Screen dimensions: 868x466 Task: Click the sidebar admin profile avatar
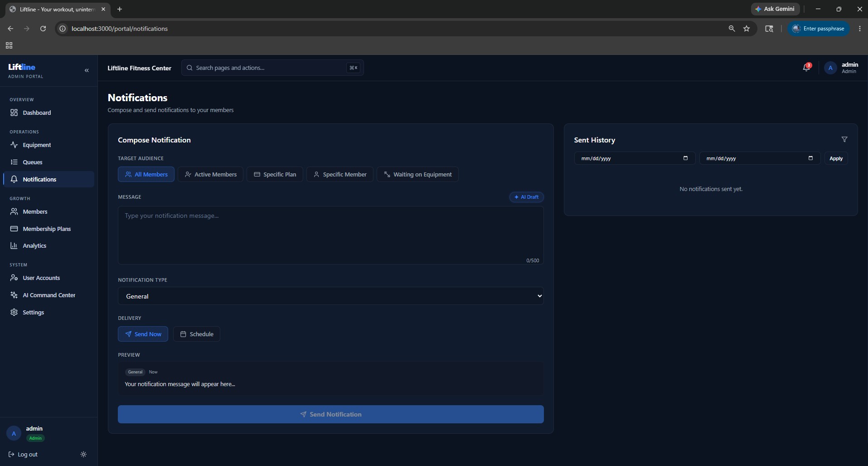click(14, 433)
